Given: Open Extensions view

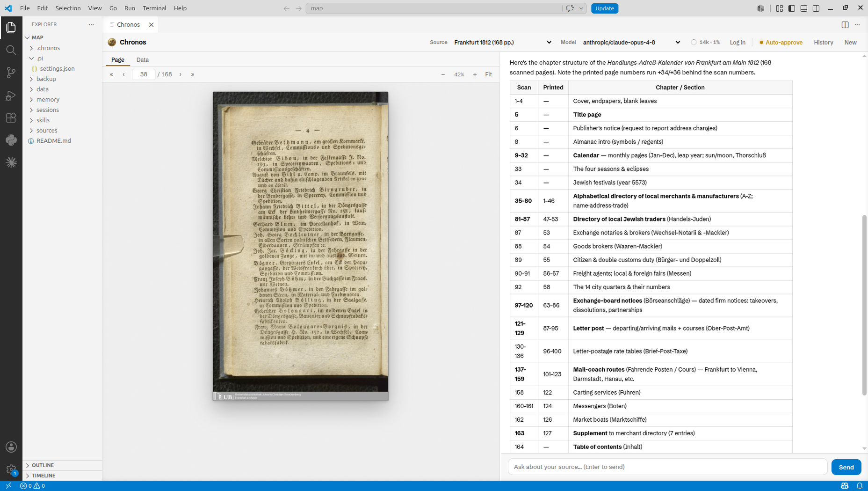Looking at the screenshot, I should point(11,117).
